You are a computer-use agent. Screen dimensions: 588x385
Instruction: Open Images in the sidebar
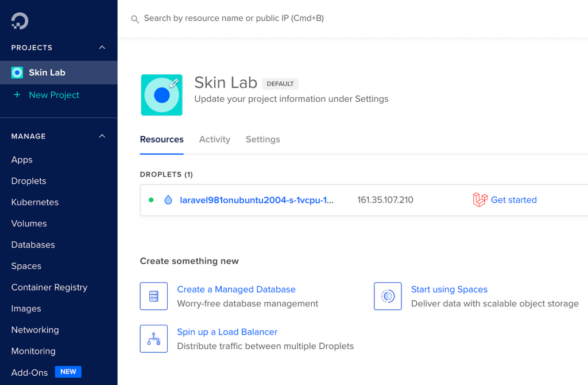click(x=26, y=309)
